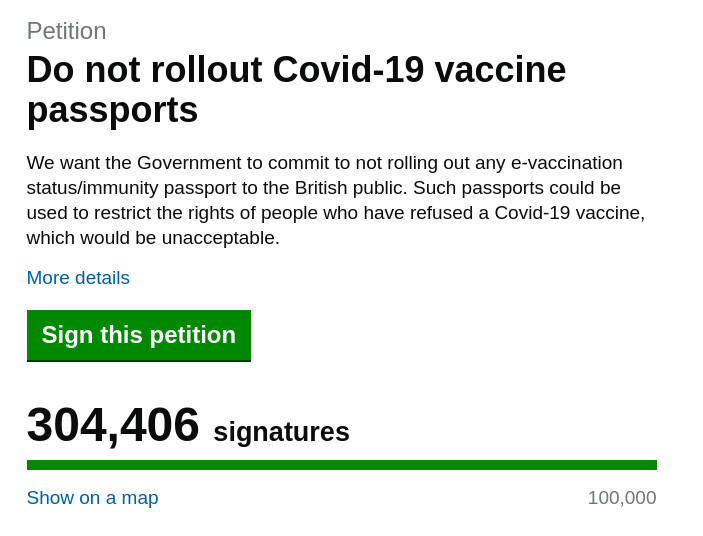The width and height of the screenshot is (703, 536).
Task: View the signatures map via Show on a map
Action: tap(92, 498)
